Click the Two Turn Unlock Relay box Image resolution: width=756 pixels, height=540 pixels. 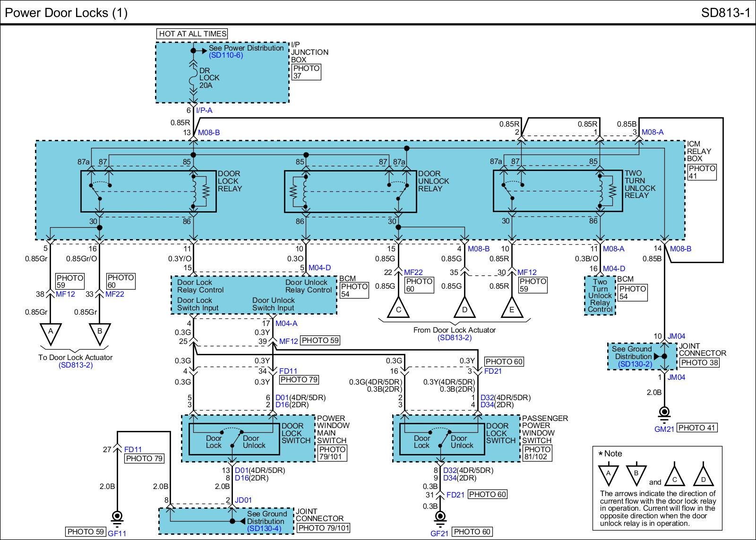558,191
